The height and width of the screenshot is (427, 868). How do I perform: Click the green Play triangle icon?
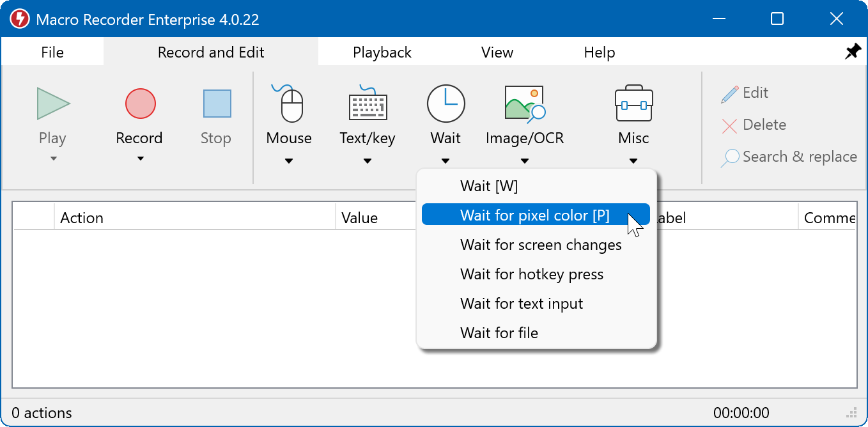click(x=53, y=104)
